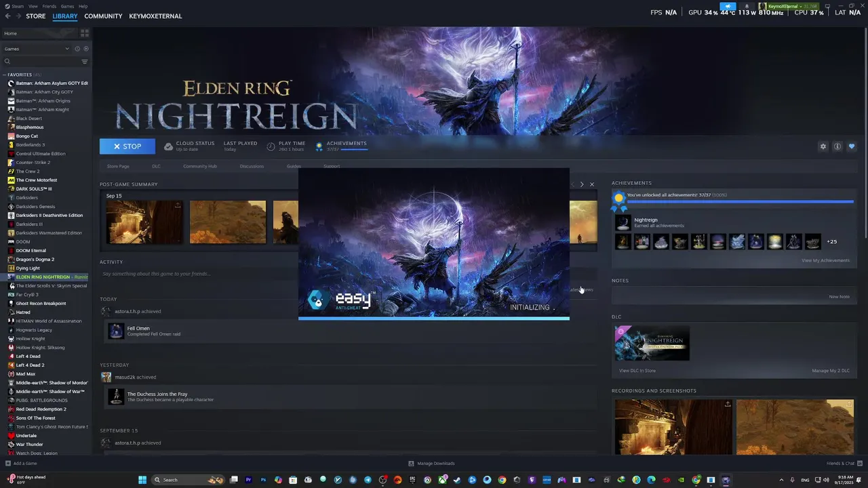Image resolution: width=868 pixels, height=488 pixels.
Task: Open the Games category dropdown
Action: click(x=37, y=49)
